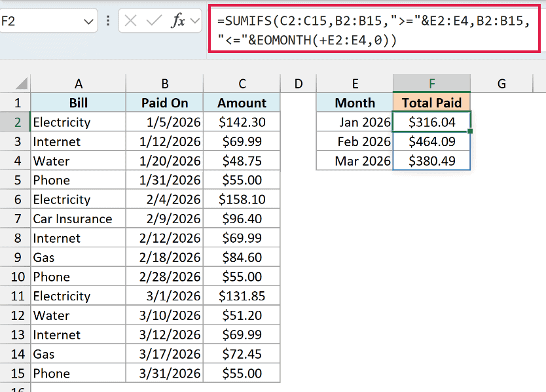Select the $316.04 total cell

(x=432, y=122)
